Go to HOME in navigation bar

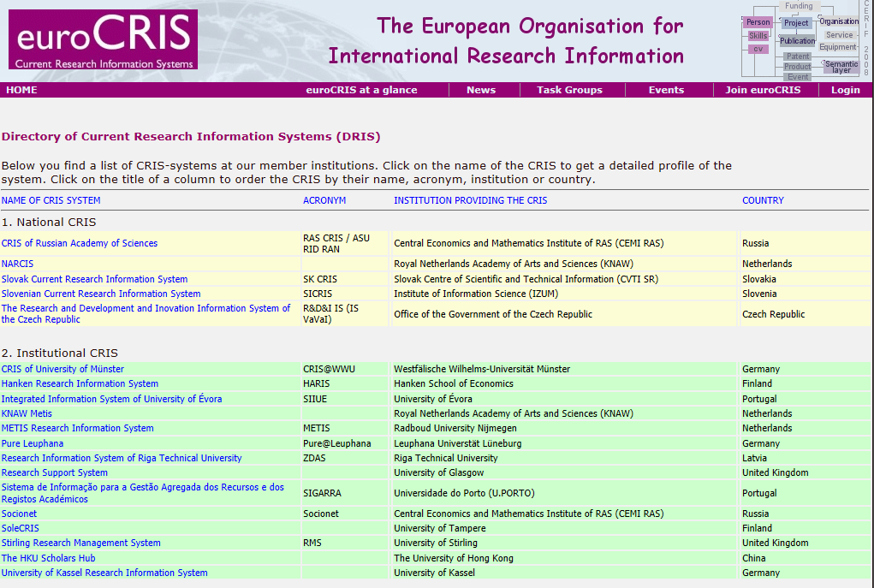click(x=21, y=90)
